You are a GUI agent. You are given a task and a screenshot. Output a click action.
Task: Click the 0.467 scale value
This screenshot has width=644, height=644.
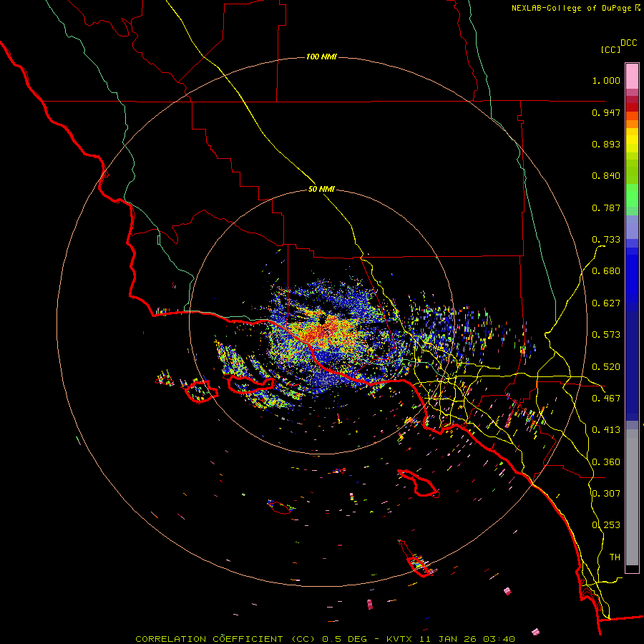[x=606, y=399]
